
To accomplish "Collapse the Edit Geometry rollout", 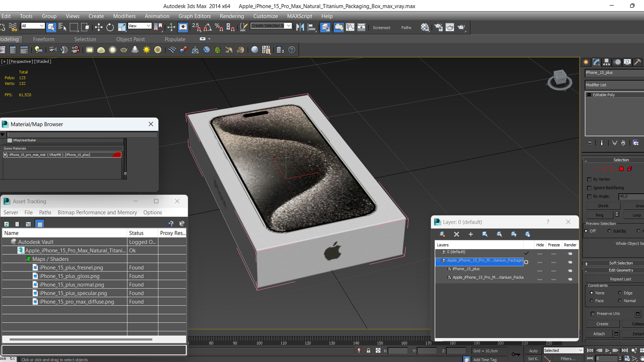I will [x=614, y=270].
